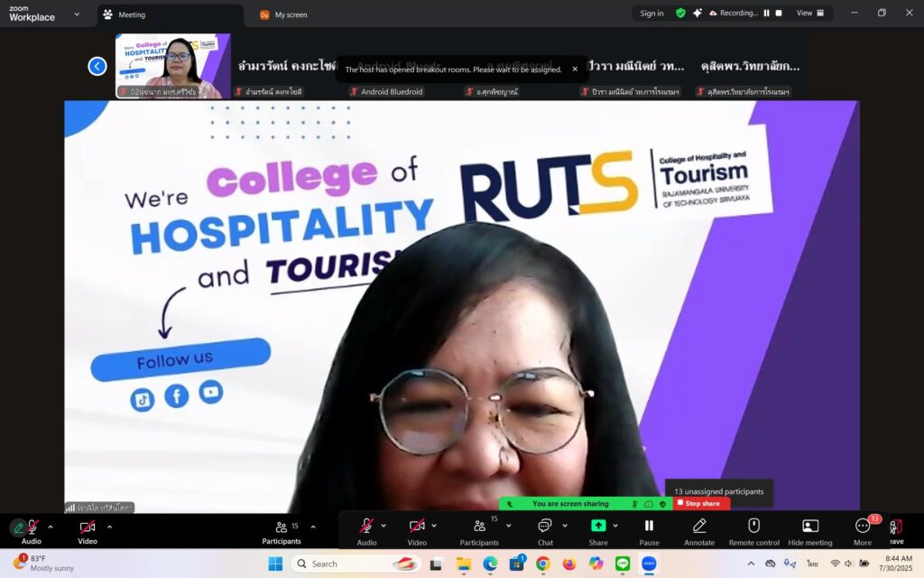Click the '13 unassigned participants' tooltip
Viewport: 924px width, 578px height.
[x=719, y=491]
